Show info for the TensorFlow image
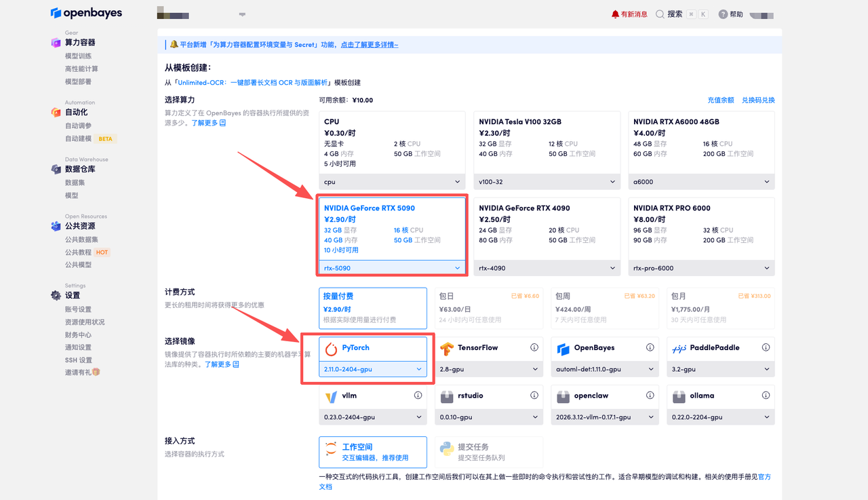The height and width of the screenshot is (500, 868). pyautogui.click(x=534, y=347)
